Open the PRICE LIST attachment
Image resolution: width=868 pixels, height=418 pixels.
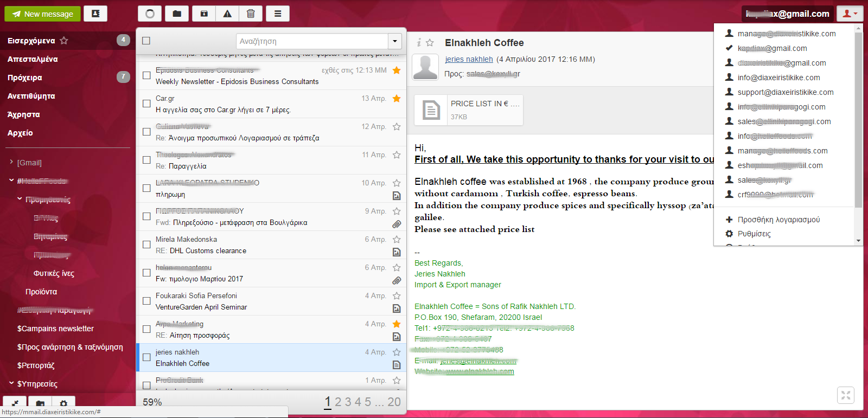[468, 110]
